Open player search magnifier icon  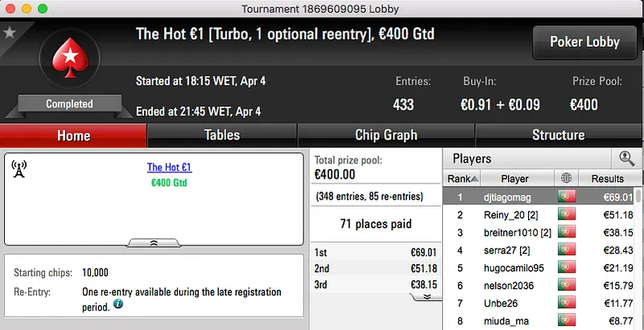coord(625,159)
